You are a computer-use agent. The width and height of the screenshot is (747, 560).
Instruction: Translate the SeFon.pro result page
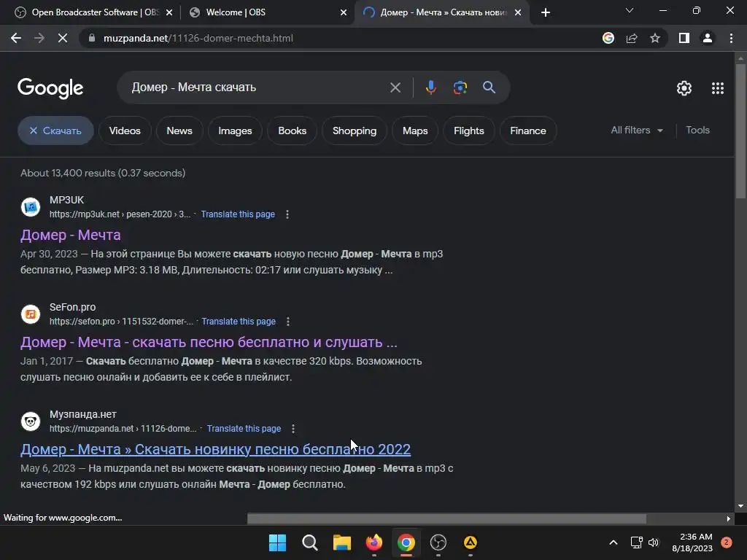pyautogui.click(x=239, y=322)
